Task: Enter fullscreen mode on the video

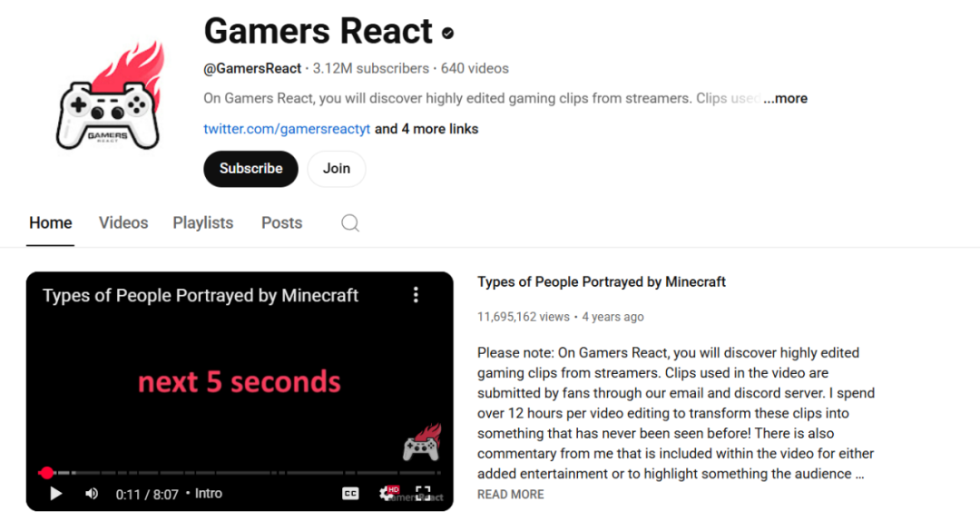Action: [423, 494]
